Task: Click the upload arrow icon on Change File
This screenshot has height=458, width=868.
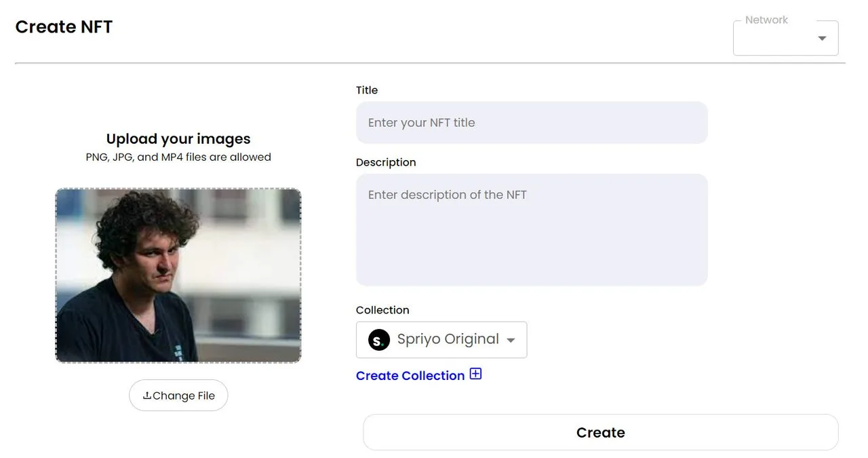Action: click(x=147, y=396)
